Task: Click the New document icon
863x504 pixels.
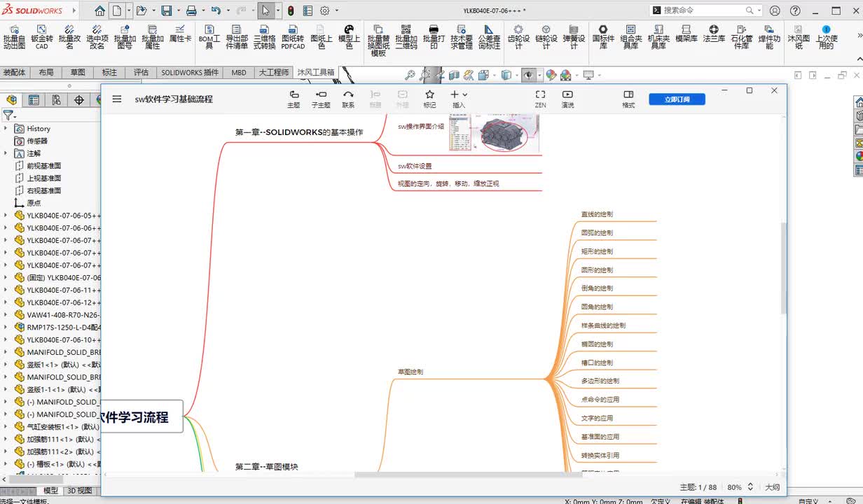Action: point(117,10)
